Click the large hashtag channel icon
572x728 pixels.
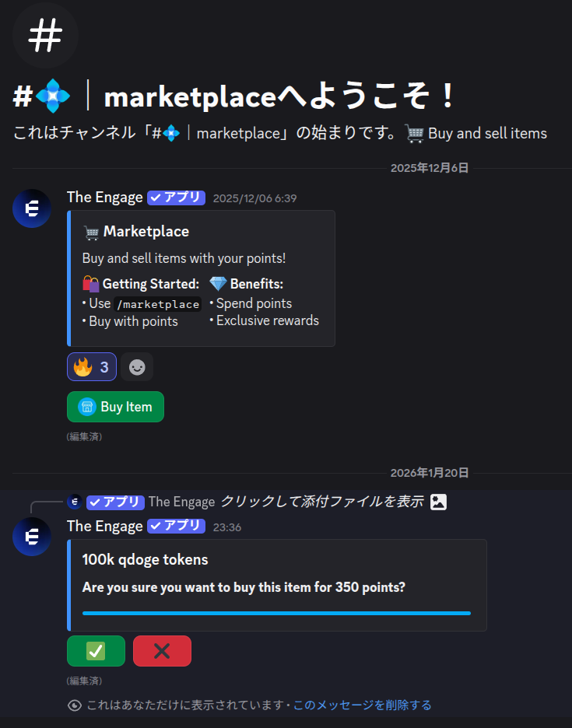pyautogui.click(x=45, y=35)
